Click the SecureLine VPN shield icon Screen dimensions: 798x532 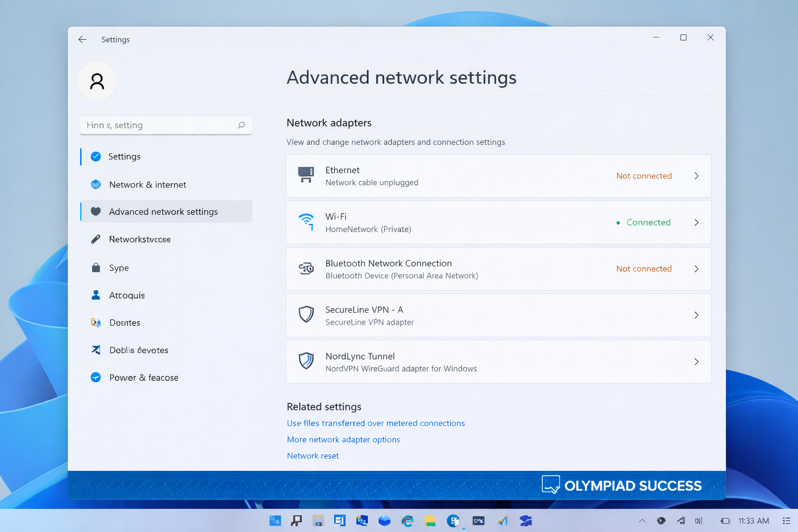[x=306, y=315]
